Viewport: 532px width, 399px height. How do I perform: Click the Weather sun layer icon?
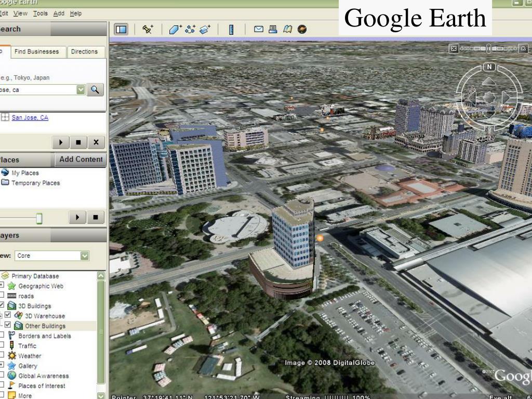tap(12, 355)
